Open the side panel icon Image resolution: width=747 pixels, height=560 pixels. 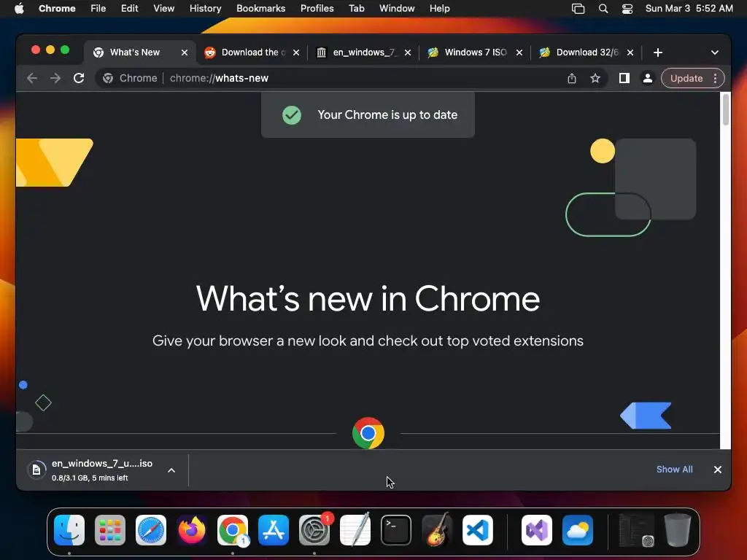click(x=624, y=78)
